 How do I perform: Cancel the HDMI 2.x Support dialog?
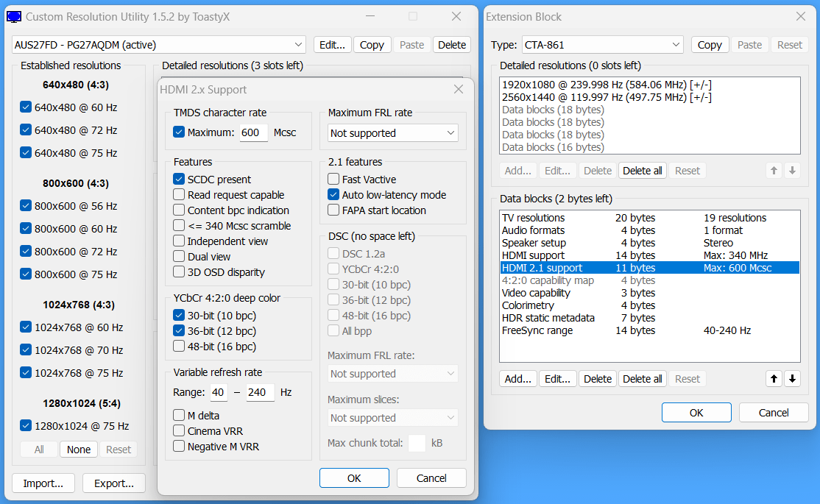pos(431,478)
